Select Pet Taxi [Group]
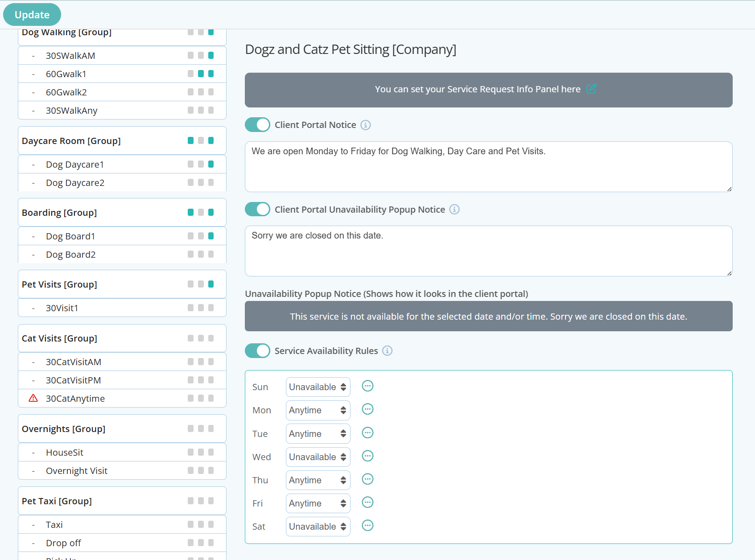This screenshot has width=755, height=560. 122,501
